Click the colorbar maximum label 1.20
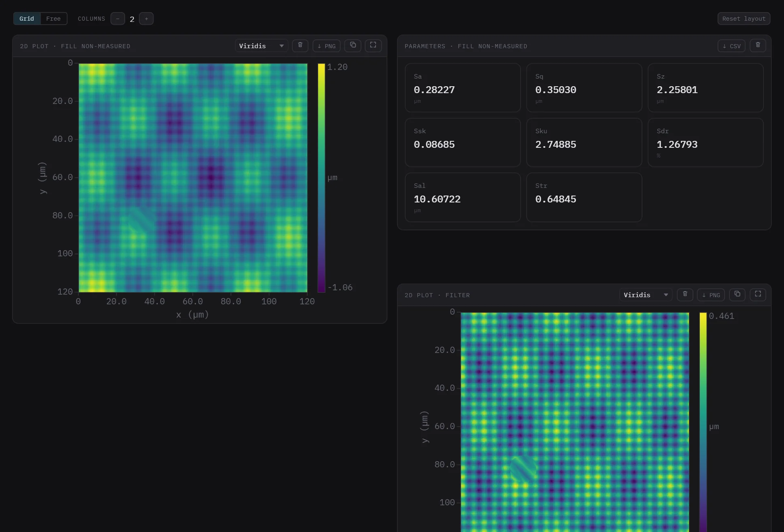784x532 pixels. click(x=337, y=67)
